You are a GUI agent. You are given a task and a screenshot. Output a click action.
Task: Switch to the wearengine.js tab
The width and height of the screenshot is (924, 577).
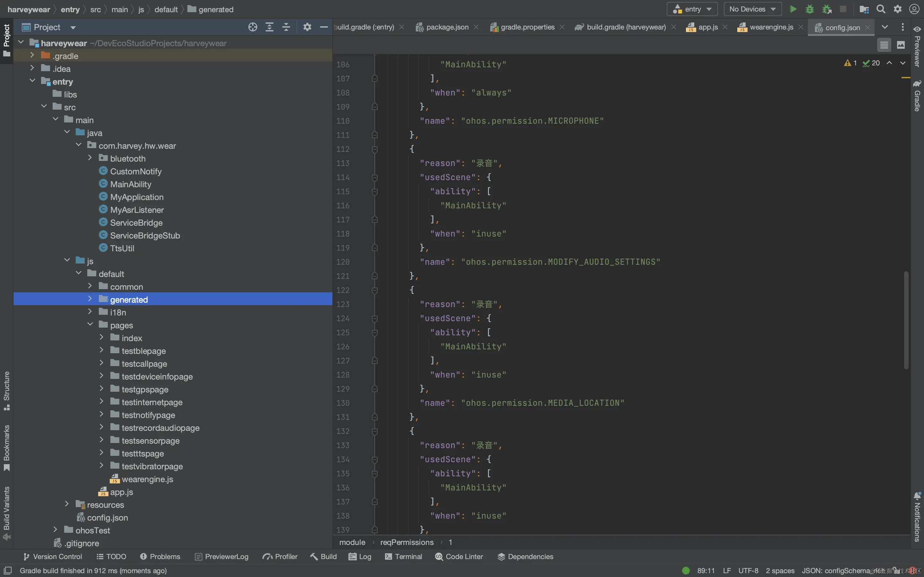coord(771,27)
